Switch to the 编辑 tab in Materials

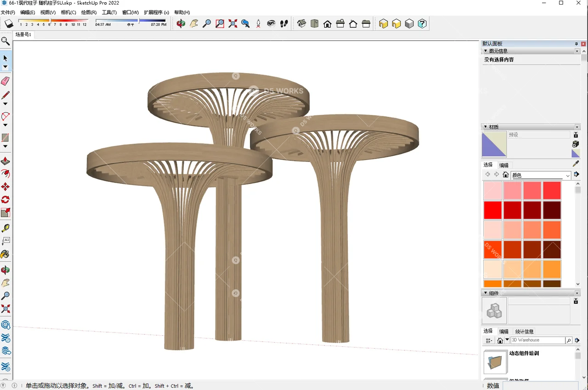coord(503,165)
